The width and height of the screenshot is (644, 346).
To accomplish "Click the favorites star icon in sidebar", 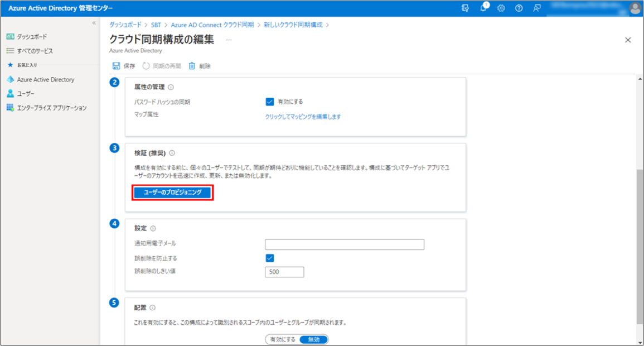I will coord(10,65).
